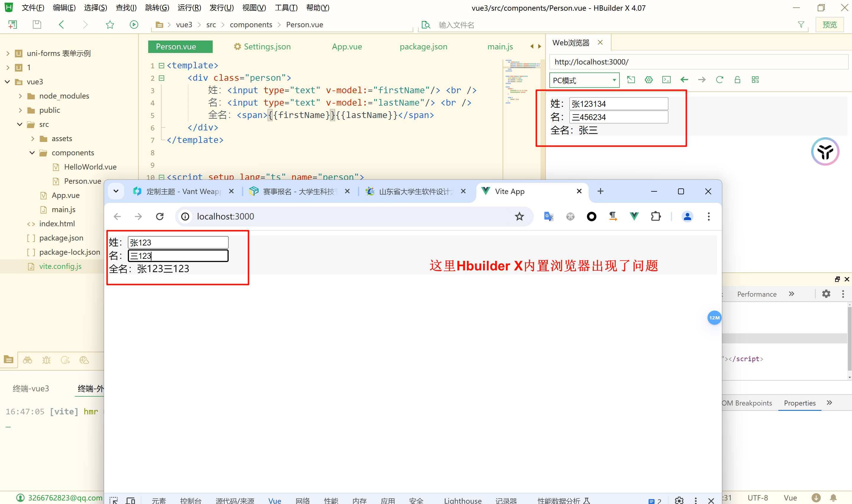Click the save file icon
Viewport: 852px width, 504px height.
pyautogui.click(x=37, y=25)
